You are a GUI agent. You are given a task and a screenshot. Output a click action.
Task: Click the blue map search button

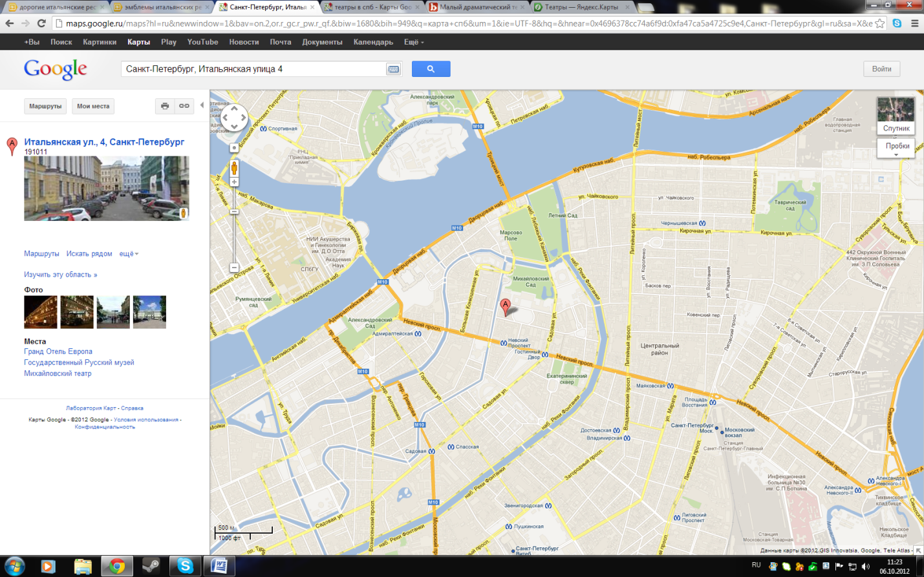(431, 68)
